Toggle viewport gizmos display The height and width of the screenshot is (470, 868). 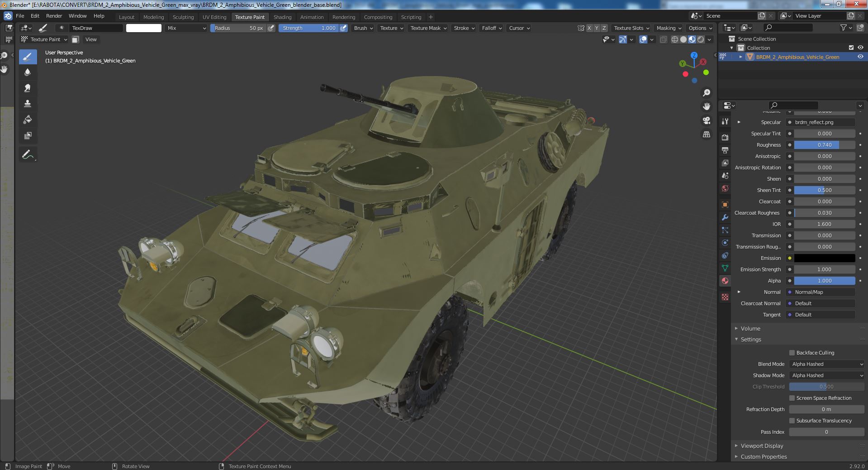coord(623,39)
